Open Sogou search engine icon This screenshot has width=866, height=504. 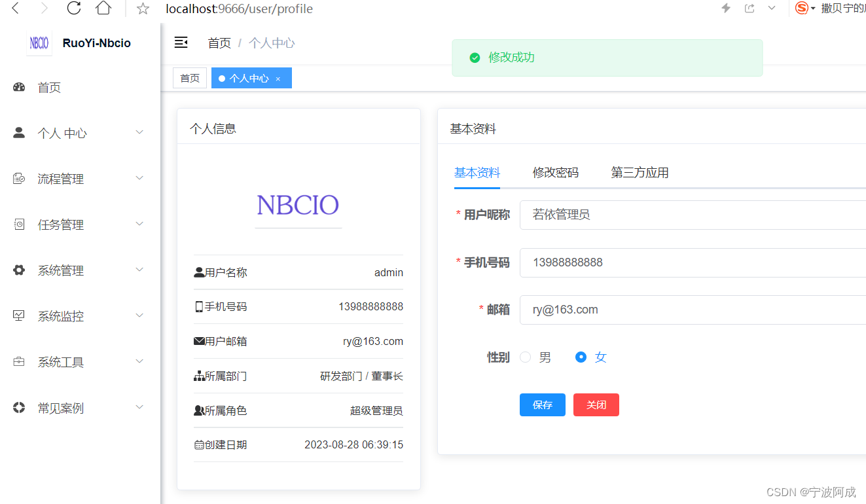[802, 9]
